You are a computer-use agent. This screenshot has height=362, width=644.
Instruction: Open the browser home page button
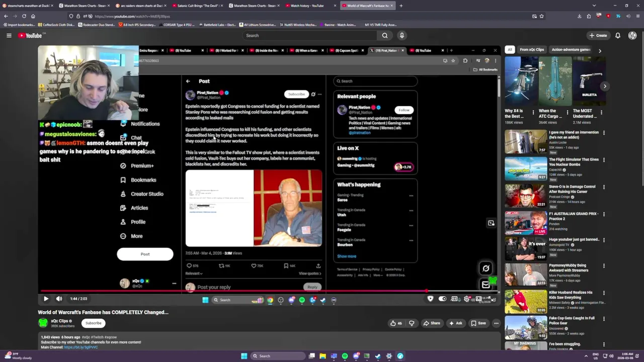[x=33, y=16]
